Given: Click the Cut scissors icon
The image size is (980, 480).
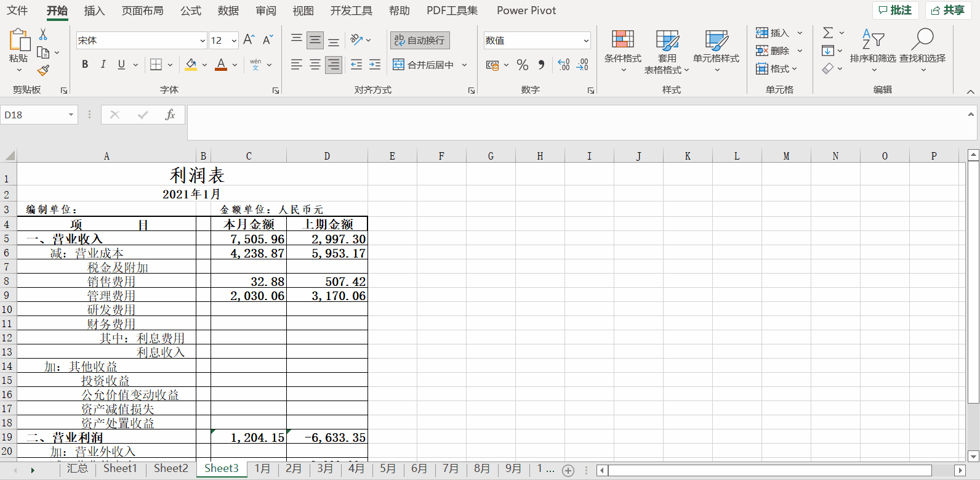Looking at the screenshot, I should [43, 35].
